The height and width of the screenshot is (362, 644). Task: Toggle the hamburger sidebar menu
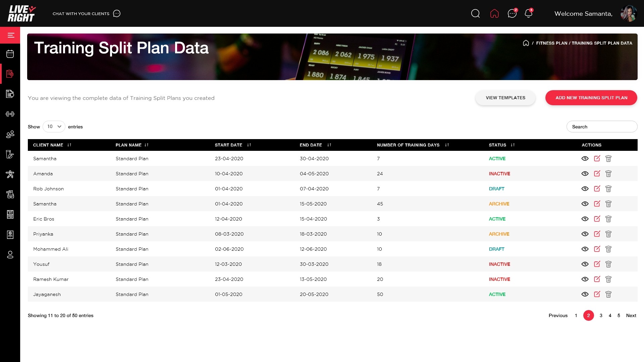click(x=11, y=35)
